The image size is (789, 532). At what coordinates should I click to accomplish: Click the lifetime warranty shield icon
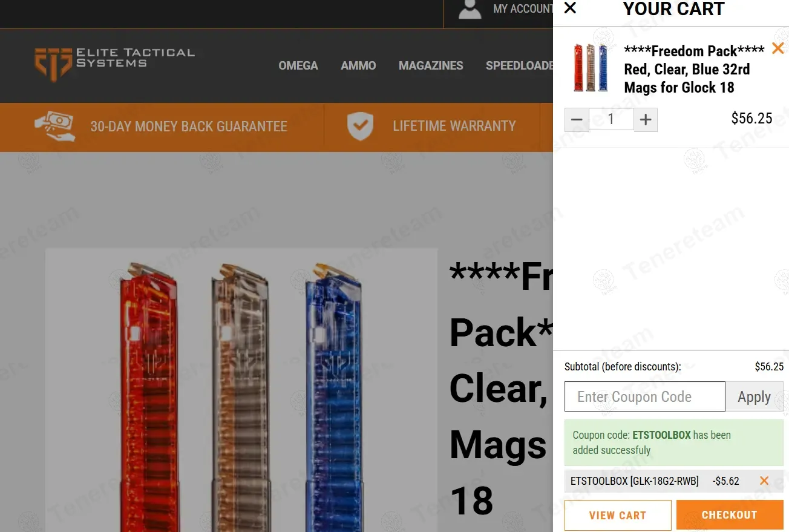(360, 126)
